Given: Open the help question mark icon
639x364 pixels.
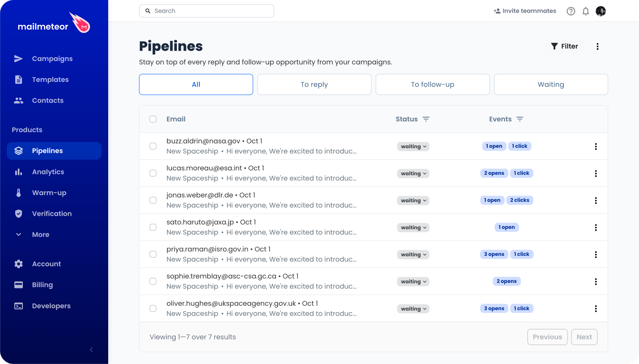Looking at the screenshot, I should (571, 11).
